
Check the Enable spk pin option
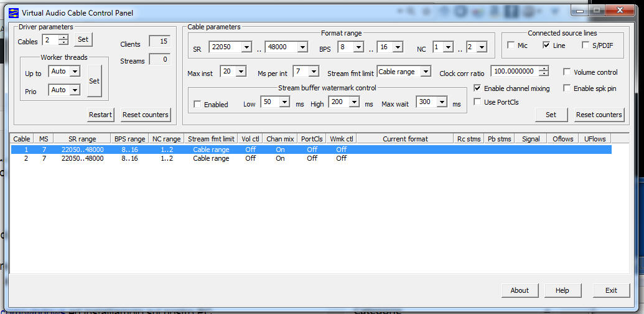(x=567, y=88)
